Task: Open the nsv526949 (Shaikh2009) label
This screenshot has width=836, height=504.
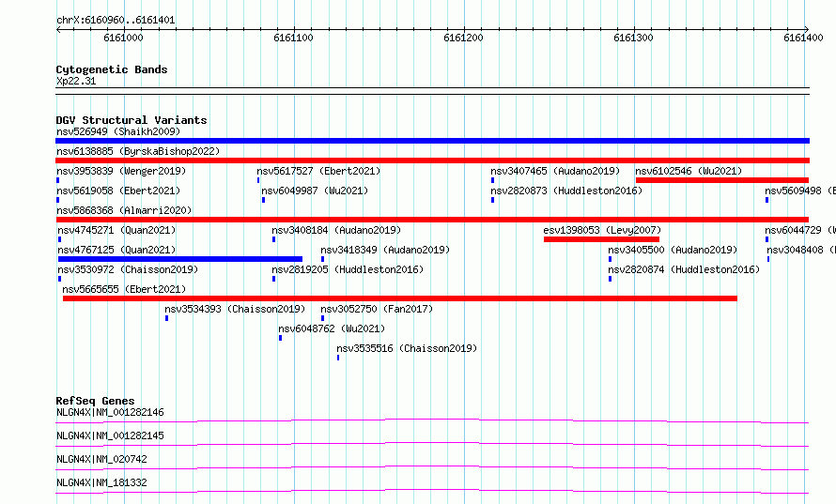Action: (118, 131)
